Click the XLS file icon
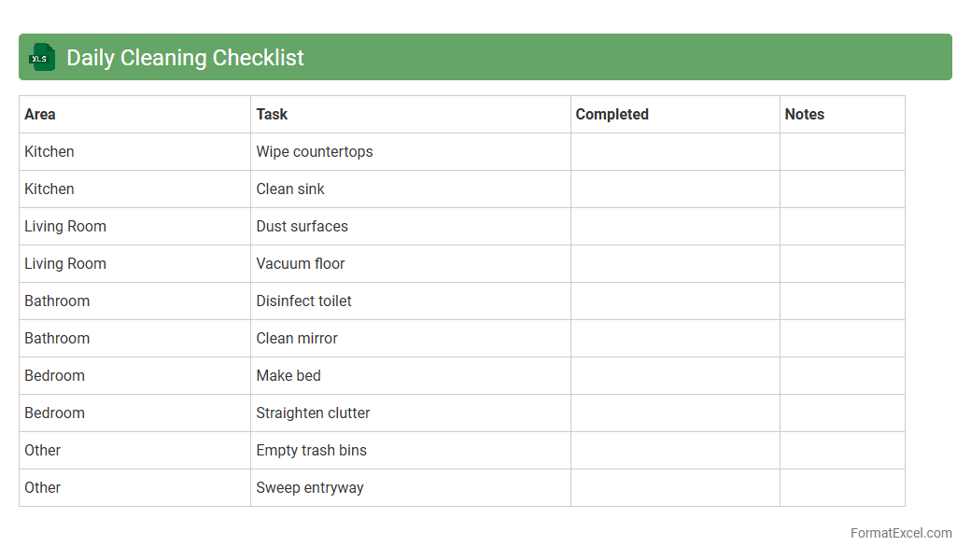This screenshot has width=971, height=560. click(42, 57)
